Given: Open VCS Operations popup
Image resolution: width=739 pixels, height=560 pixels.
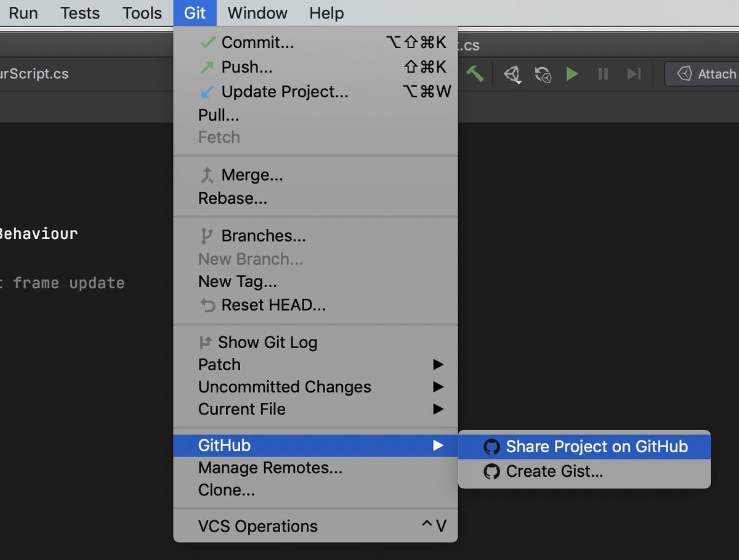Looking at the screenshot, I should tap(257, 526).
